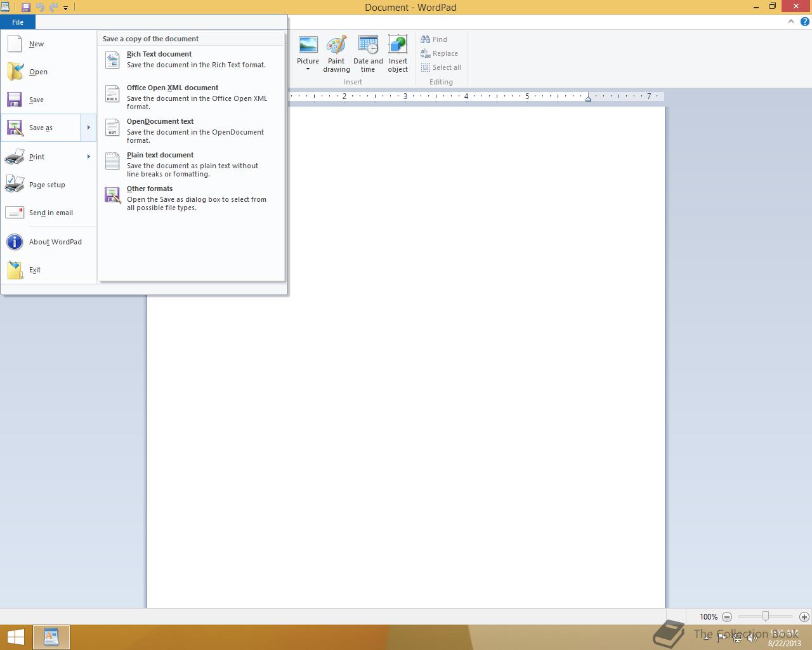This screenshot has height=650, width=812.
Task: Click the About WordPad info icon
Action: click(x=15, y=242)
